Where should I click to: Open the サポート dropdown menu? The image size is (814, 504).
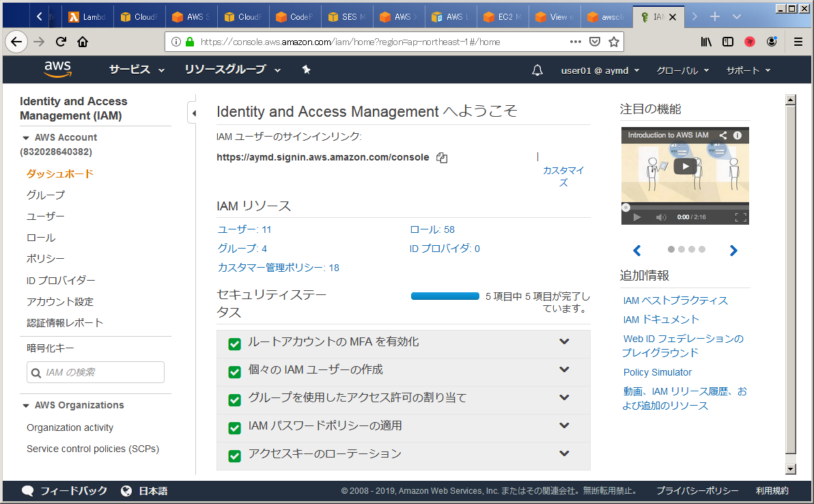coord(748,70)
